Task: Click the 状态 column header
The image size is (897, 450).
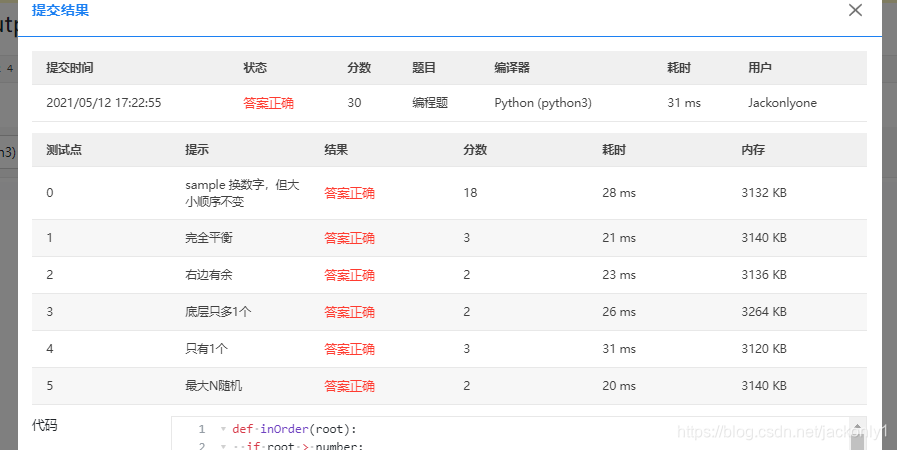Action: (255, 67)
